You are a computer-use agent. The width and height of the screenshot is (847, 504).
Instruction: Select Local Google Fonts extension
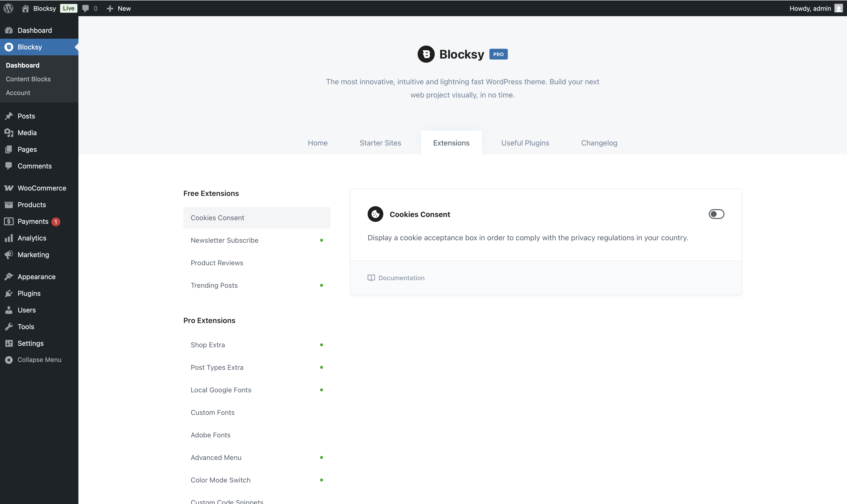tap(257, 390)
